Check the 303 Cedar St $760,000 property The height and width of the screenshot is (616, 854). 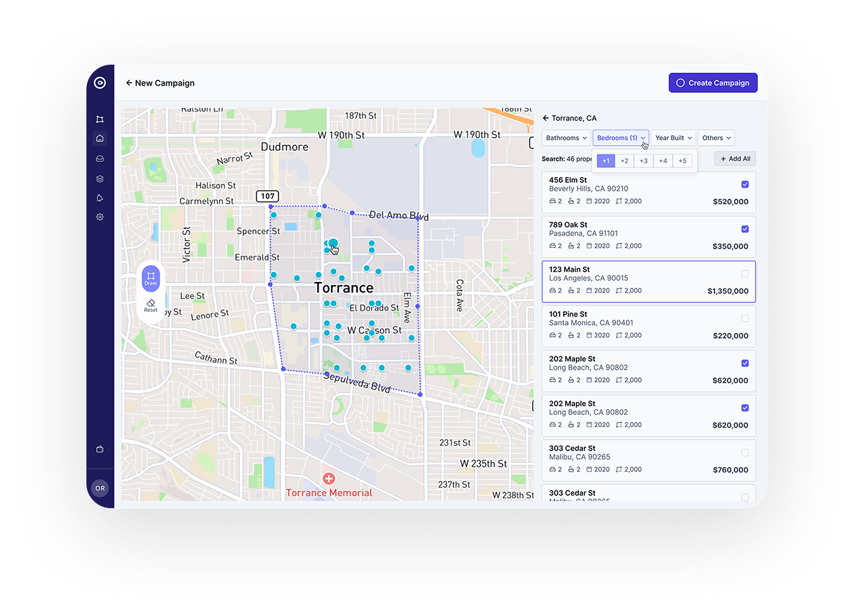(745, 453)
